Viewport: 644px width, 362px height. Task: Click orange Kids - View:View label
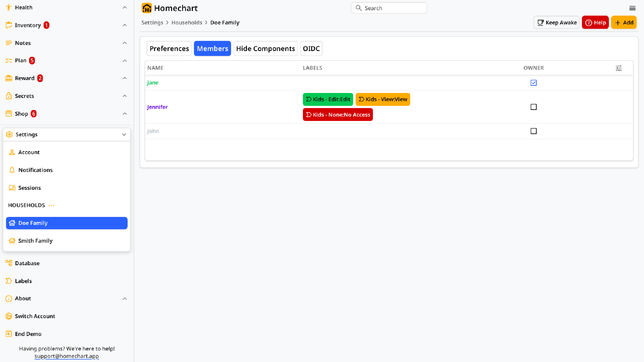(x=383, y=99)
